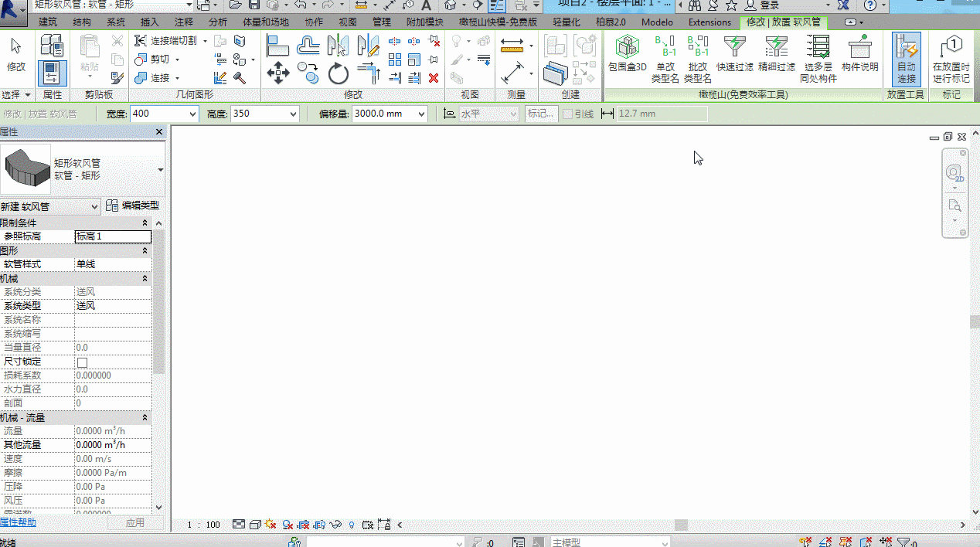The height and width of the screenshot is (547, 980).
Task: Open the 属性帮助 link
Action: coord(18,522)
